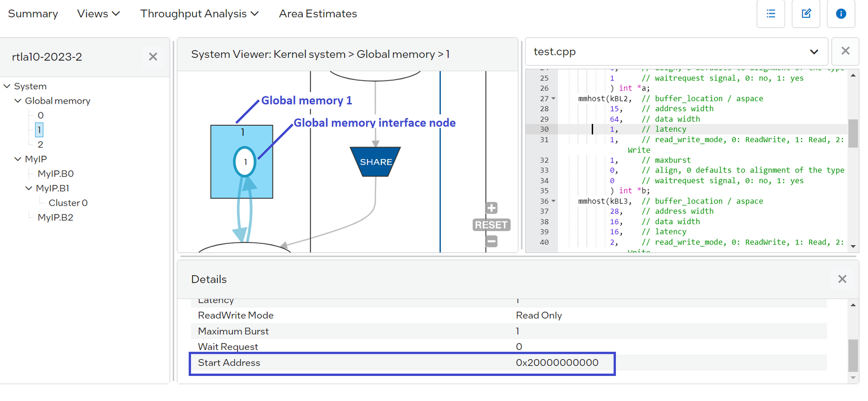Open the Throughput Analysis menu
The image size is (868, 401).
199,14
